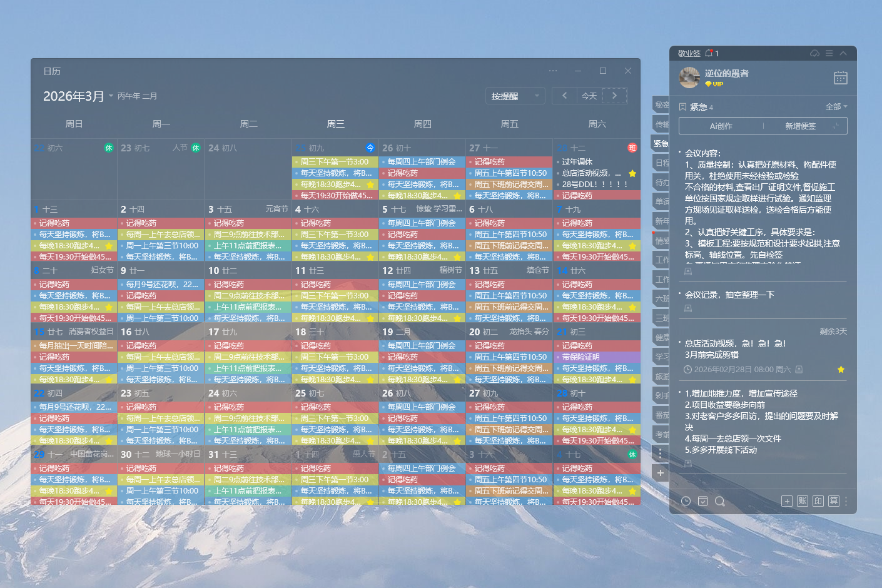The height and width of the screenshot is (588, 882).
Task: Select the 印 print tool
Action: coord(818,501)
